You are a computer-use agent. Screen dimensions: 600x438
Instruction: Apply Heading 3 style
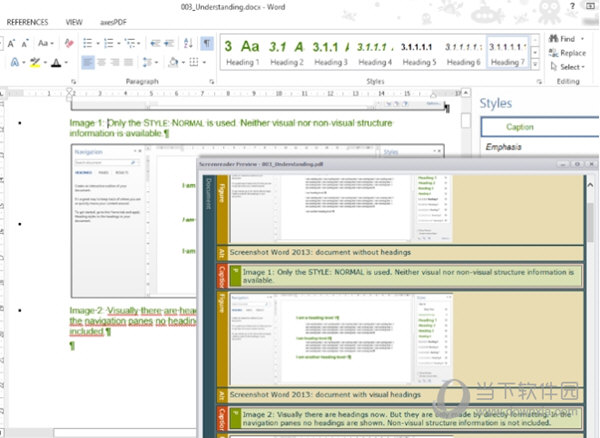[x=331, y=53]
